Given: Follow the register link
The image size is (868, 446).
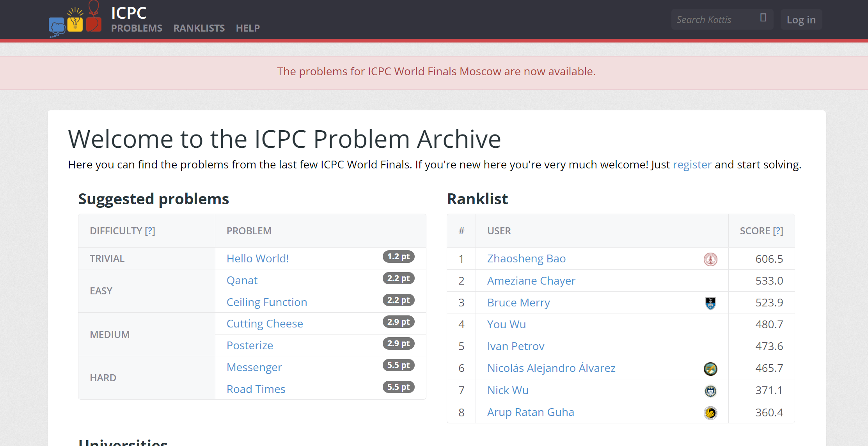Looking at the screenshot, I should [x=692, y=165].
